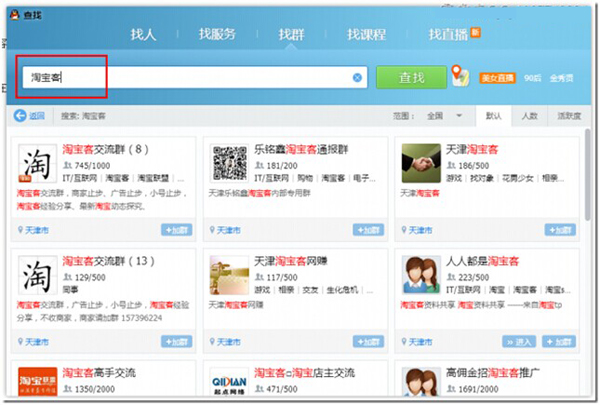Switch to the 找人 tab
Screen dimensions: 600x405
point(144,34)
